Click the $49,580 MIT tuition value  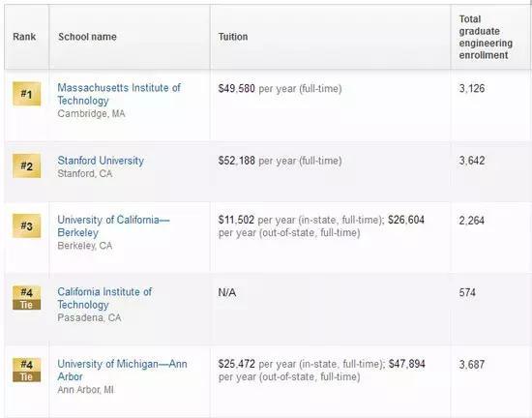coord(236,89)
